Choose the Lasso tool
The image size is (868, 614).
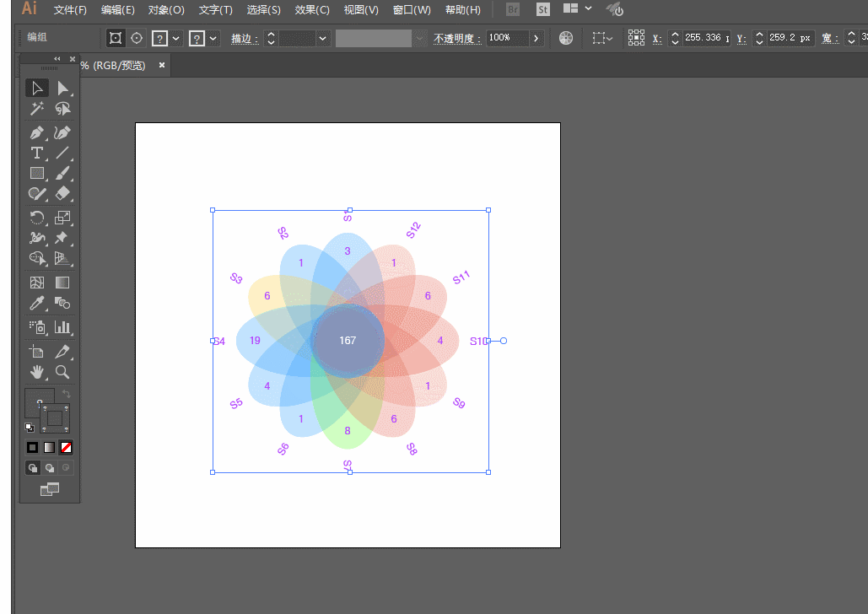pos(62,109)
